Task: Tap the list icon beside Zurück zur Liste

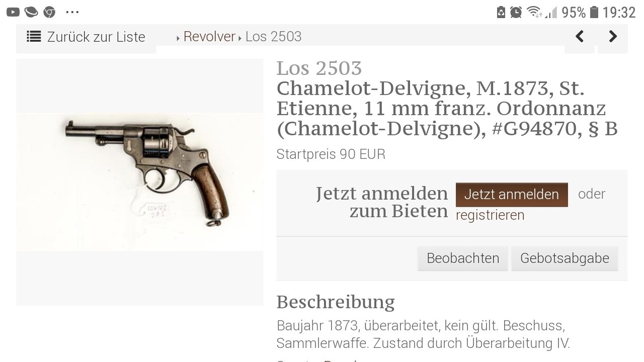Action: (34, 36)
